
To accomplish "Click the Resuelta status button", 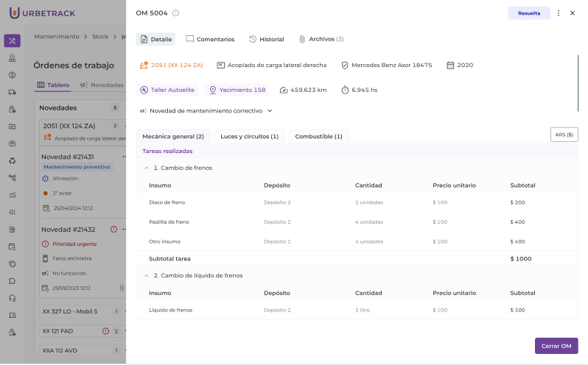I will (x=528, y=13).
